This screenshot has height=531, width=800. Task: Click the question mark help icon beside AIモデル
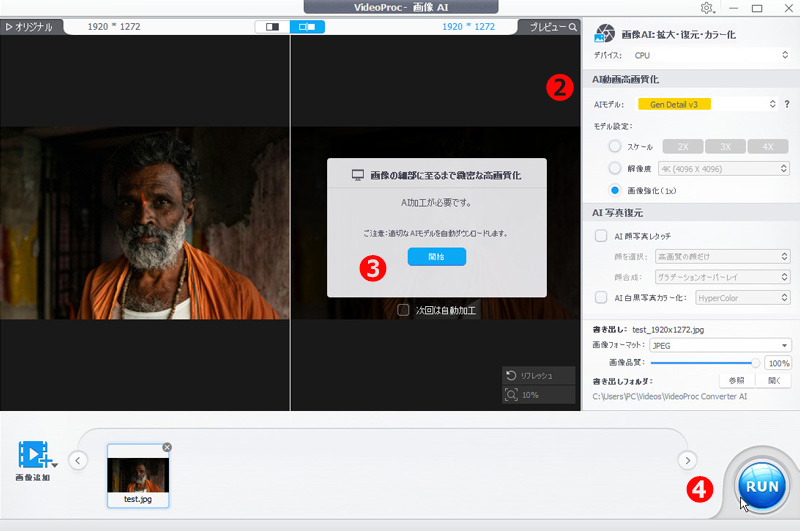tap(787, 104)
